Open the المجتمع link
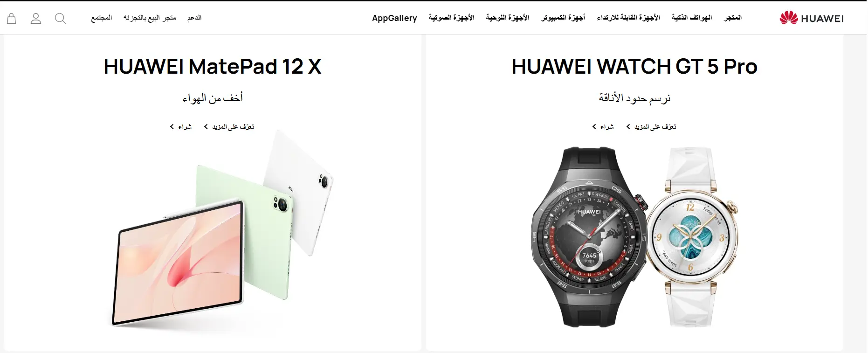 pyautogui.click(x=102, y=18)
